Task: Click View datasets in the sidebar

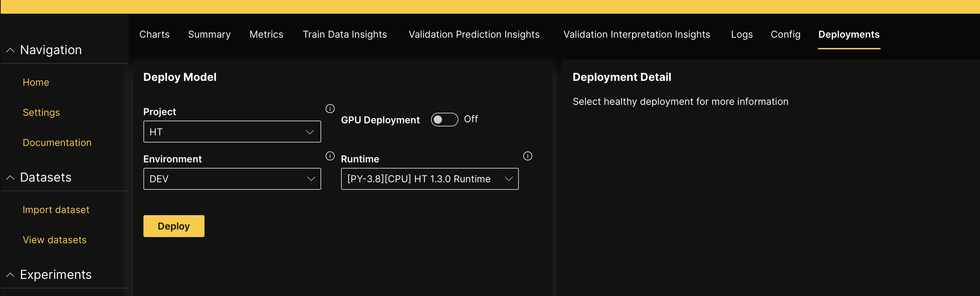Action: point(55,240)
